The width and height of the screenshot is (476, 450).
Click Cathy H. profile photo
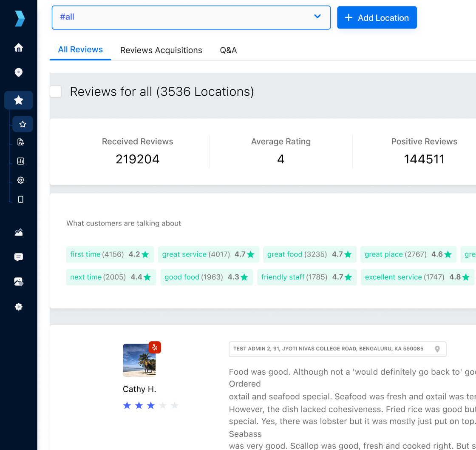point(139,360)
